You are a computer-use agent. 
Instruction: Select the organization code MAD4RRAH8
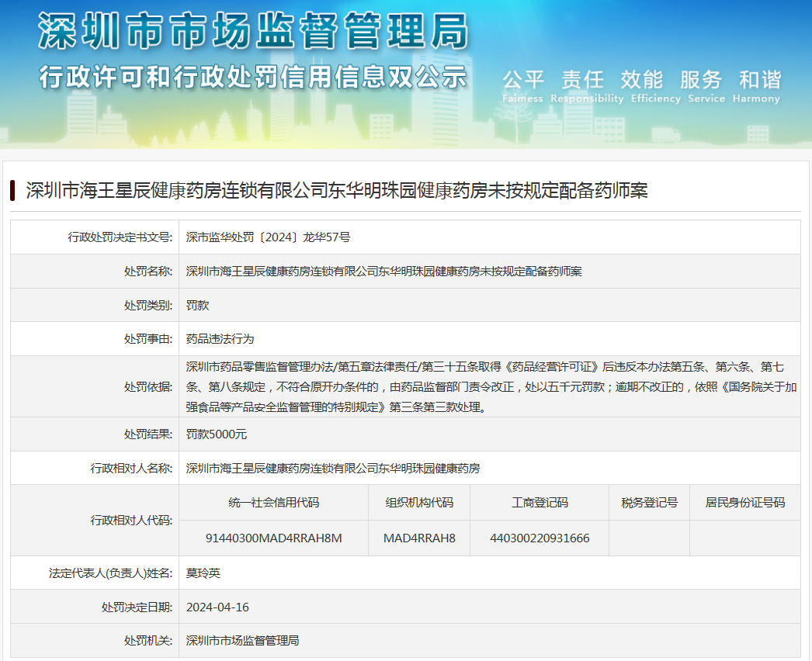coord(419,538)
